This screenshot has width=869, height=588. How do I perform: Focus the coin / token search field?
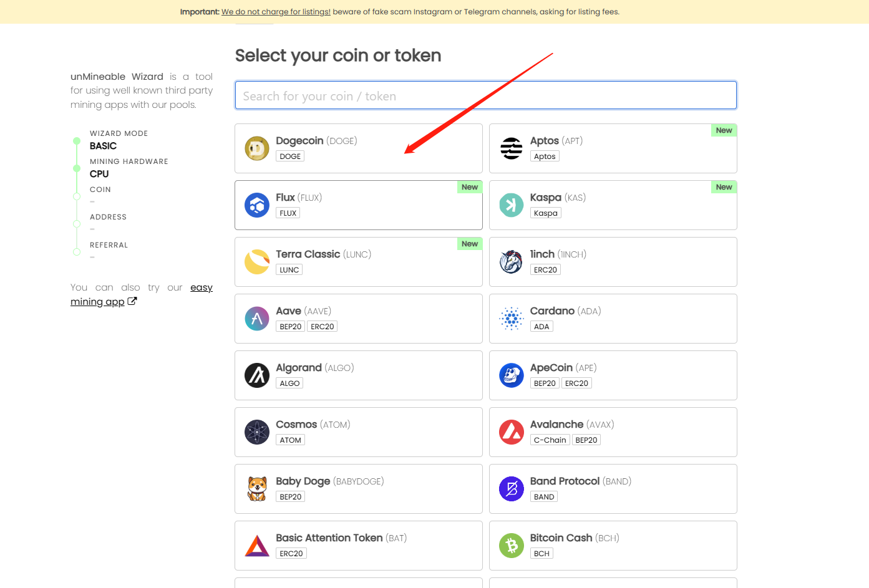[486, 95]
